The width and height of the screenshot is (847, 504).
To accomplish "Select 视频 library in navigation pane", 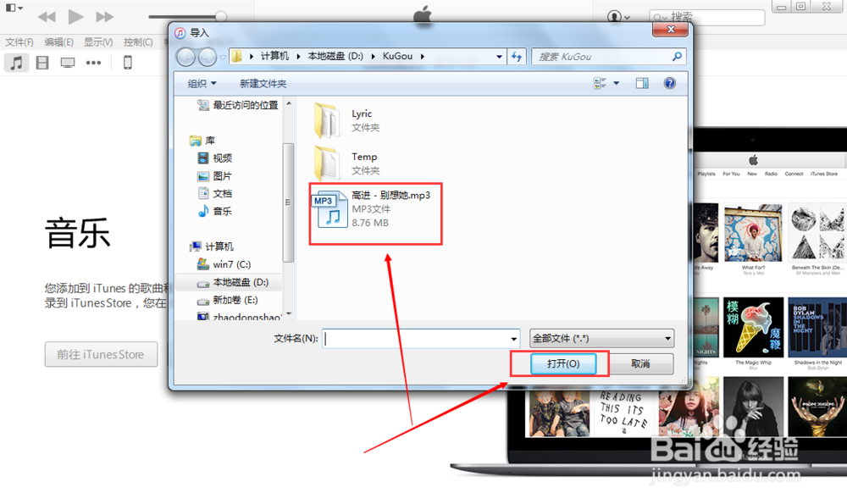I will click(x=215, y=158).
